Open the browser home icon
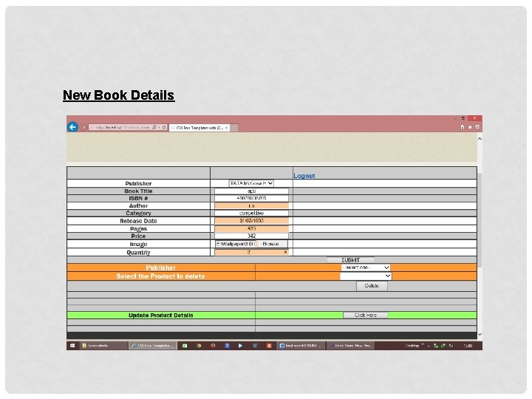The height and width of the screenshot is (399, 532). 462,127
